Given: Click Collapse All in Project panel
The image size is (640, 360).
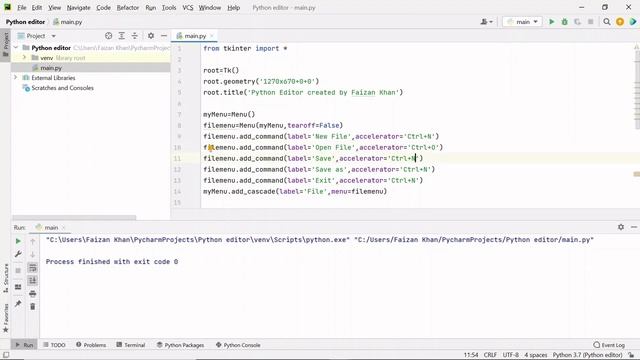Looking at the screenshot, I should click(x=135, y=36).
